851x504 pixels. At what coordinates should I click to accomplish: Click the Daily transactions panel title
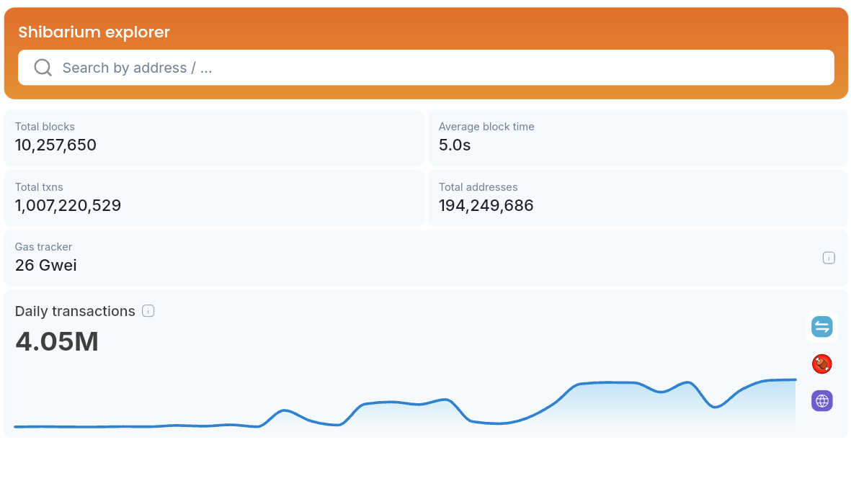tap(74, 310)
